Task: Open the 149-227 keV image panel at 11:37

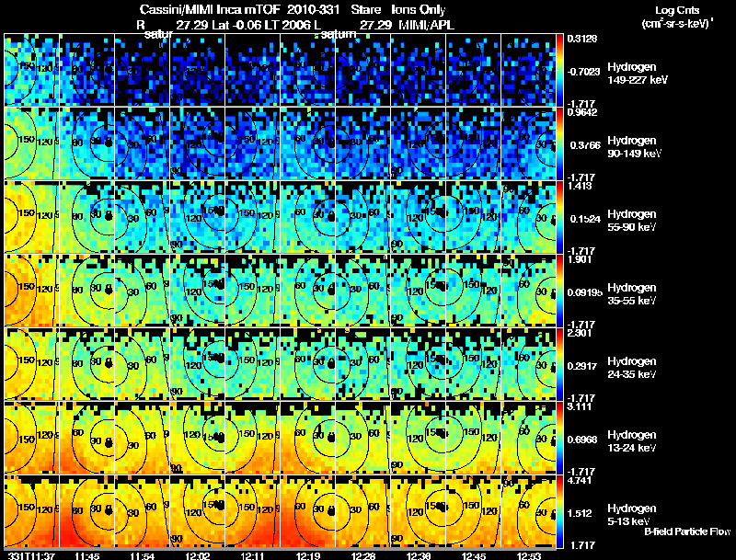Action: (32, 70)
